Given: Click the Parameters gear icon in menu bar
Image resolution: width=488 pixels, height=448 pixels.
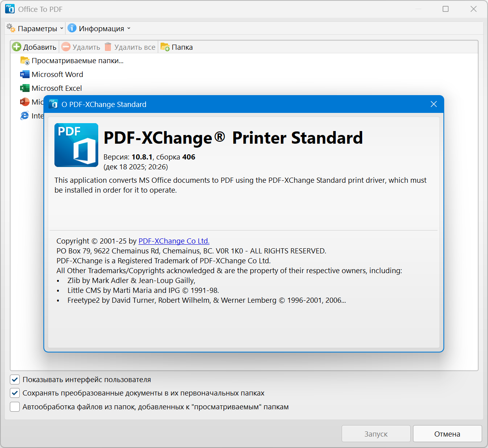Looking at the screenshot, I should pyautogui.click(x=11, y=28).
